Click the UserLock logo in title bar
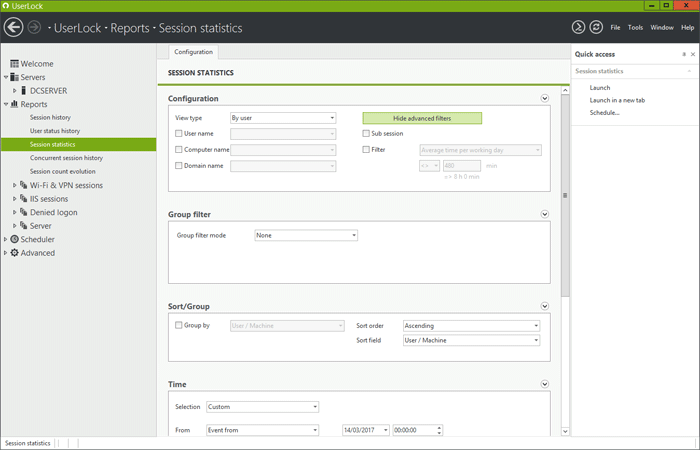 5,6
